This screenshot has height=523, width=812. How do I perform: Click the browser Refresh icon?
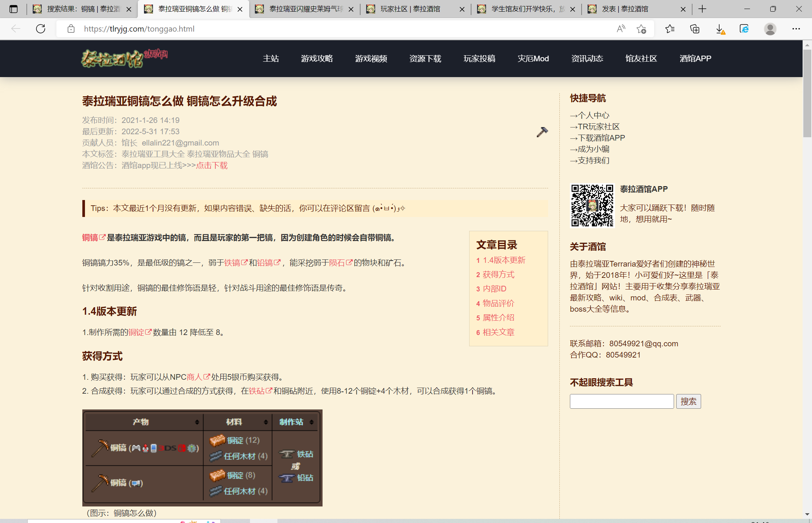pyautogui.click(x=41, y=29)
